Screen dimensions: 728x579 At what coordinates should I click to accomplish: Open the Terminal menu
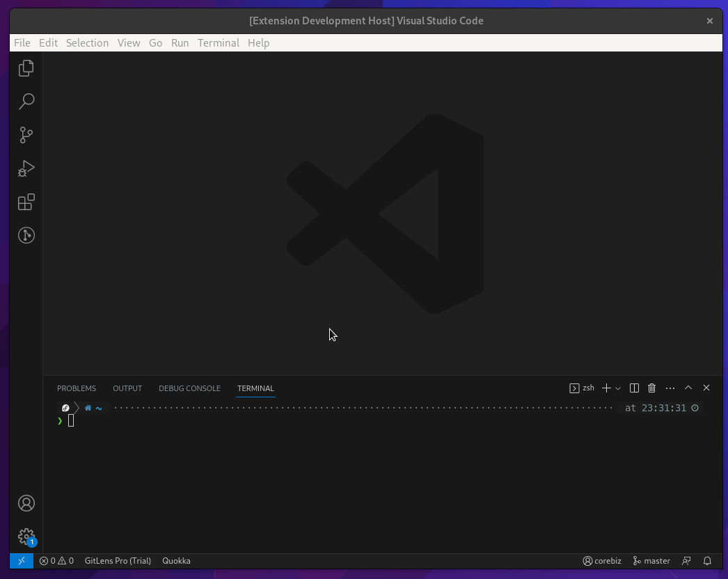point(218,42)
